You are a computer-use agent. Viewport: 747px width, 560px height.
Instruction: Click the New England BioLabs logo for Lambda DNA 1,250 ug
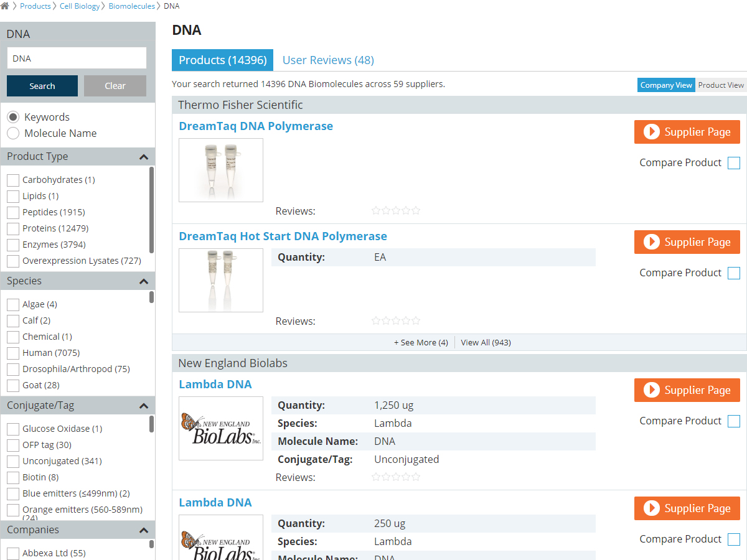click(221, 428)
